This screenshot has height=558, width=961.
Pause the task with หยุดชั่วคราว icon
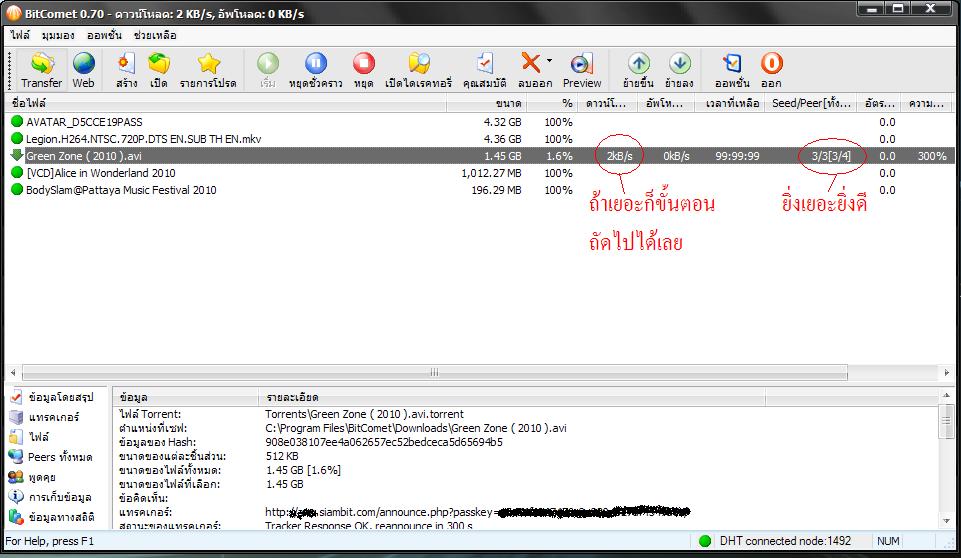pyautogui.click(x=316, y=63)
